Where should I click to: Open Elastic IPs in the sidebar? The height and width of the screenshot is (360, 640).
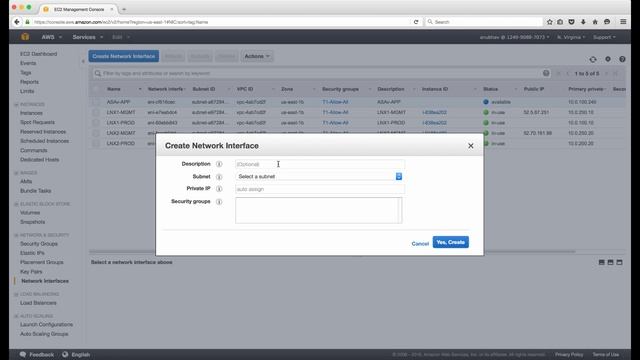(32, 253)
